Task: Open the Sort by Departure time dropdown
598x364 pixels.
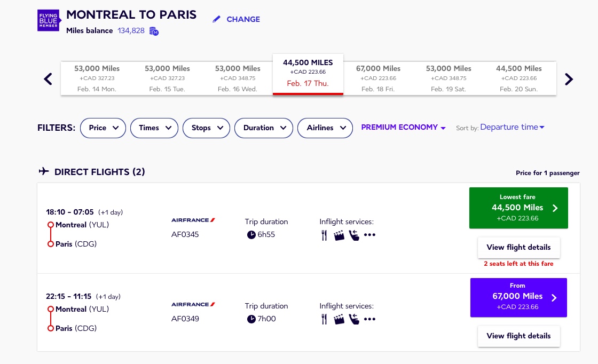Action: click(x=512, y=128)
